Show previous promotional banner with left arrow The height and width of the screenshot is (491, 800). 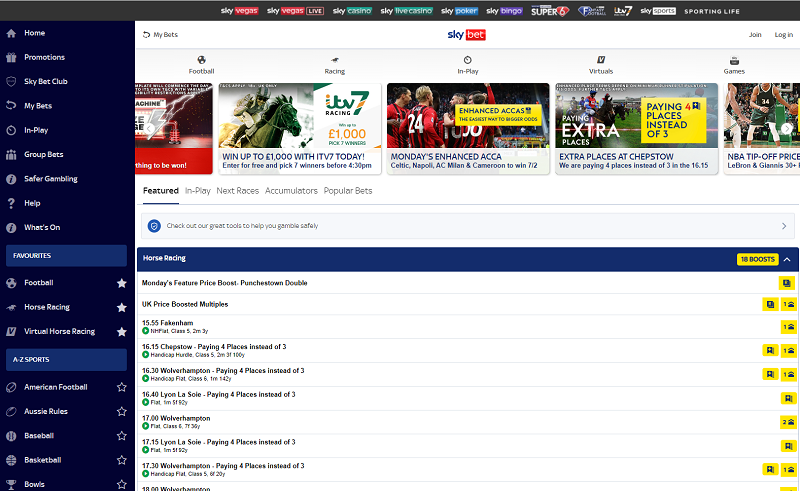[x=148, y=129]
